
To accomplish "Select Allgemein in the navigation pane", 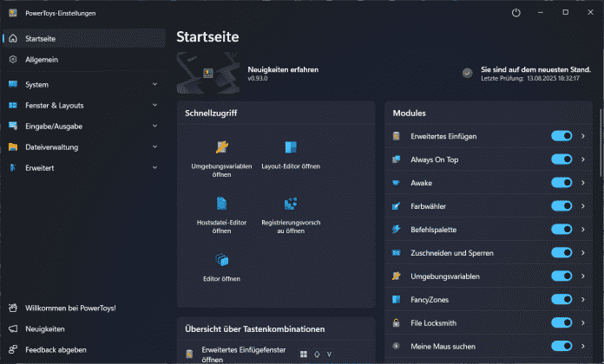I will 42,59.
